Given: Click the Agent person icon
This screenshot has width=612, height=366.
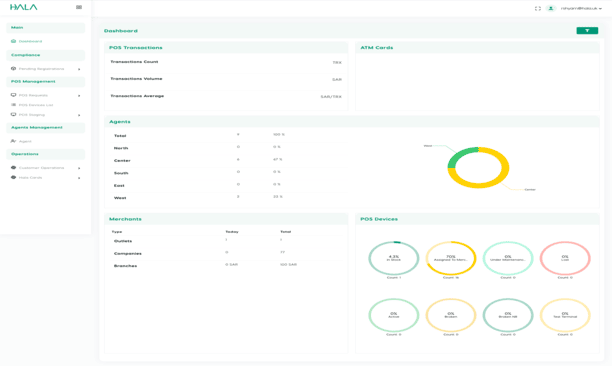Looking at the screenshot, I should click(13, 141).
